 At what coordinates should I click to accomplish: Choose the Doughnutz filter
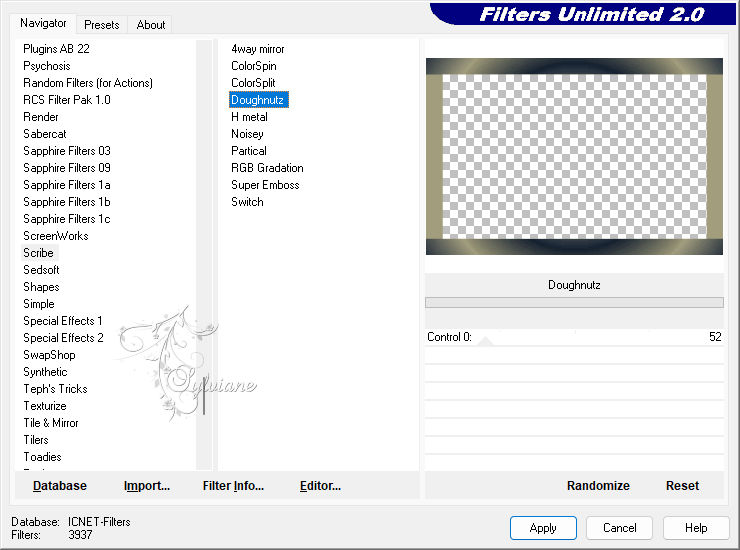[259, 100]
